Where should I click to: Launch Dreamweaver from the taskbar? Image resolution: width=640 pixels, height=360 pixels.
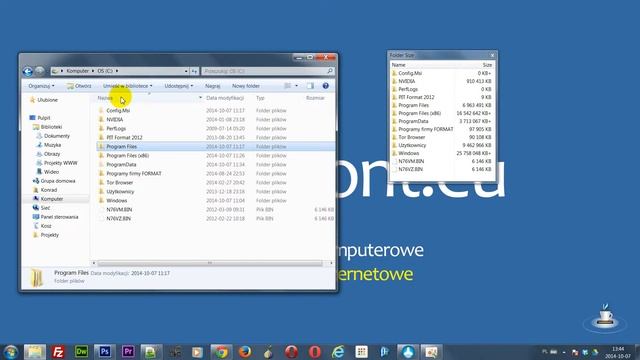(81, 352)
